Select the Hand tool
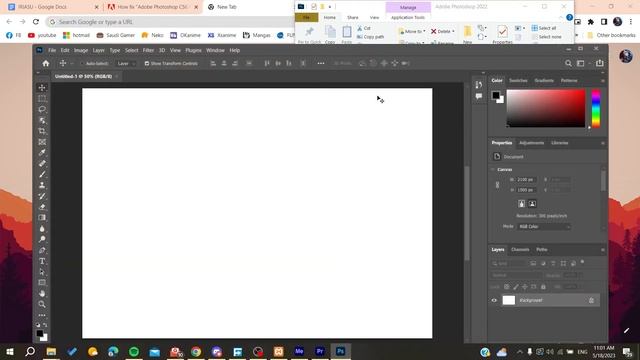640x360 pixels. [x=42, y=293]
